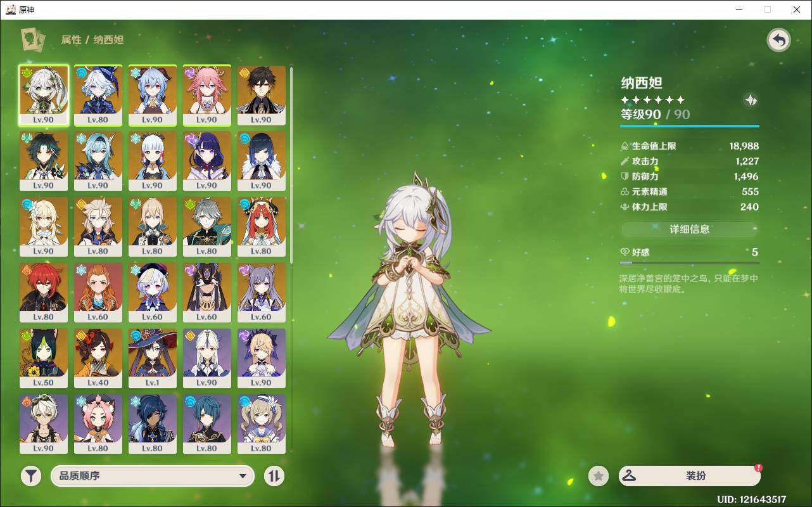Toggle ascending/descending sort order
Image resolution: width=812 pixels, height=507 pixels.
pyautogui.click(x=274, y=476)
